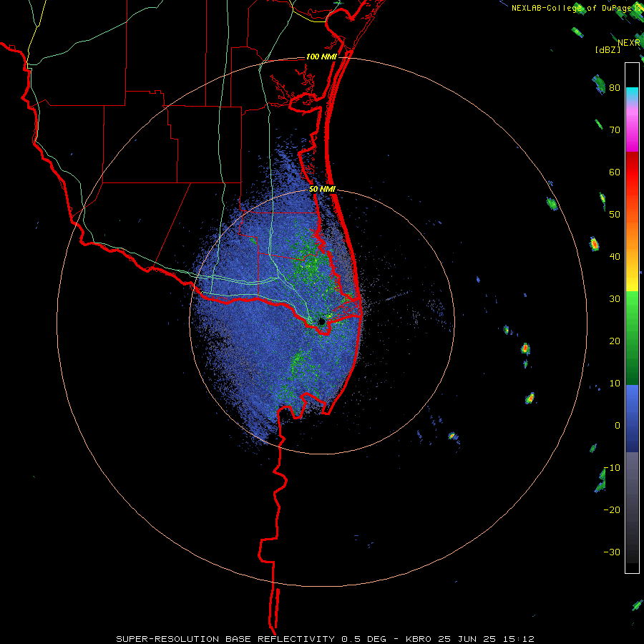This screenshot has width=644, height=644.
Task: Click the 0 dBZ scale value
Action: click(618, 426)
